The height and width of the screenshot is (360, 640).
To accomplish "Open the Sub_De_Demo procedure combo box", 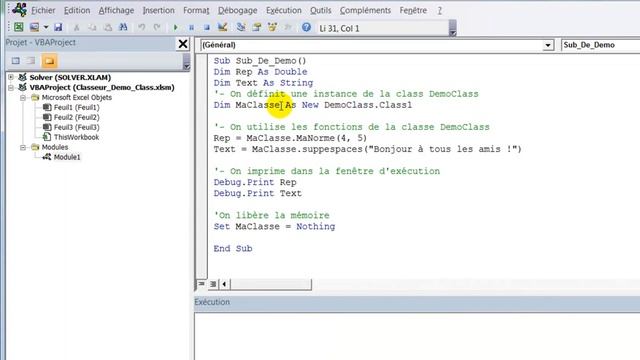I will 600,45.
